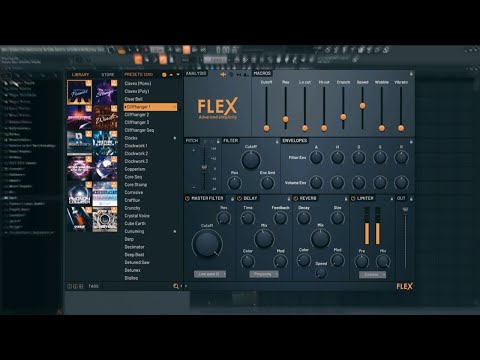Toggle the Limiter power button
The width and height of the screenshot is (480, 360).
pos(353,198)
